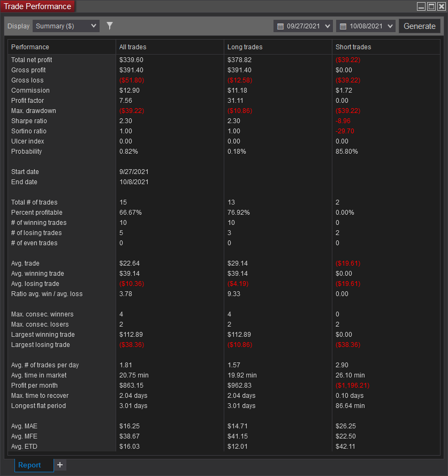
Task: Click the 86.64 min longest flat period
Action: coord(350,405)
